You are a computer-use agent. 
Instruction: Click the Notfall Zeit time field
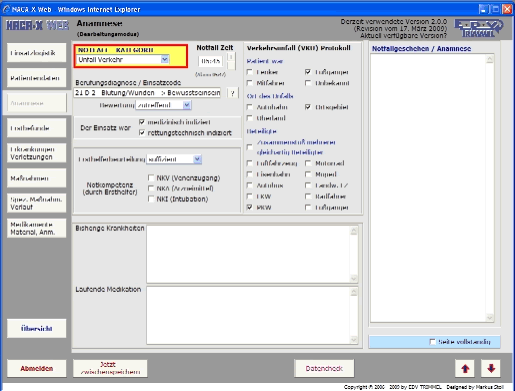(x=211, y=61)
